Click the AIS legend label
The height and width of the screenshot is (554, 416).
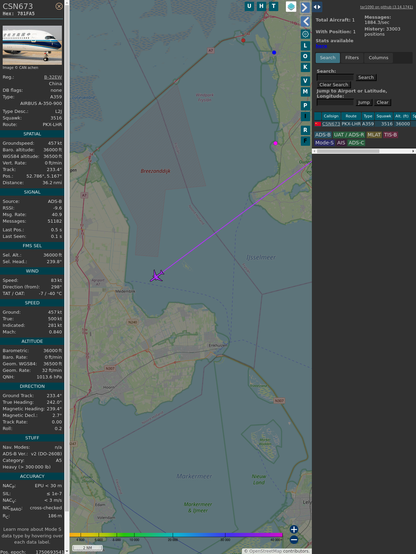coord(341,143)
